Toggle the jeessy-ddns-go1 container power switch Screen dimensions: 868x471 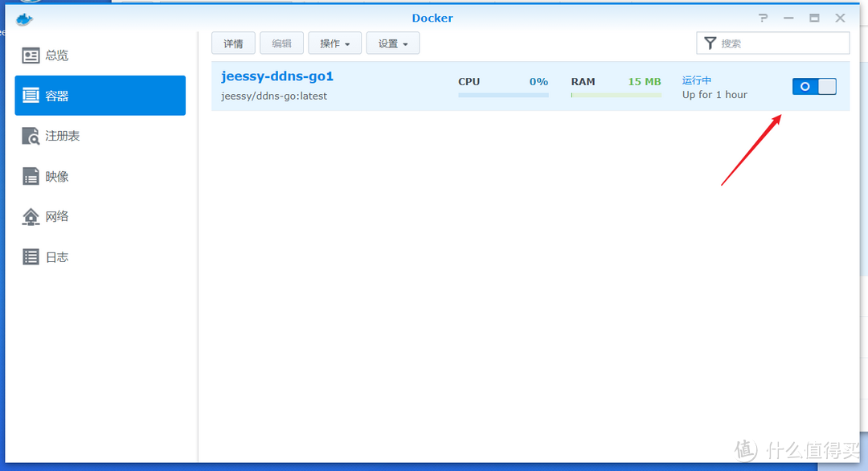click(814, 86)
